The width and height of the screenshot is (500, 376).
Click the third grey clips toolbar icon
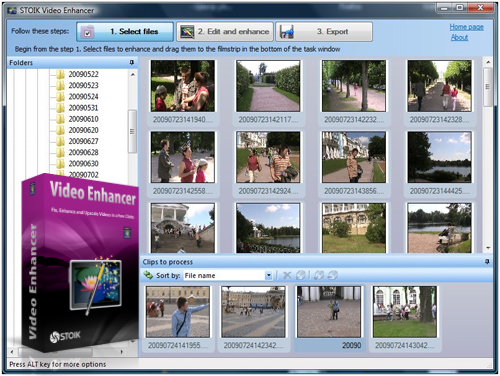coord(319,275)
